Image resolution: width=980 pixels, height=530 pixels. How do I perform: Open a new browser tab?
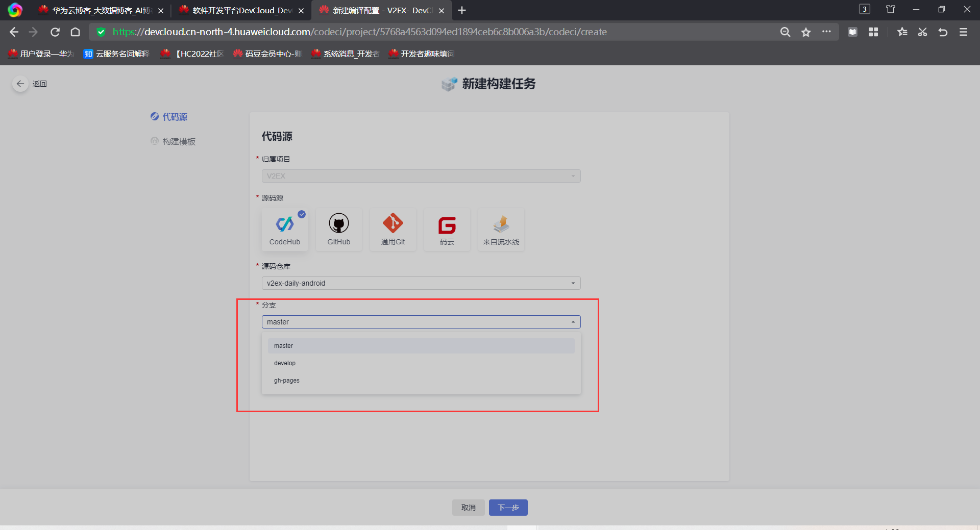[x=462, y=10]
